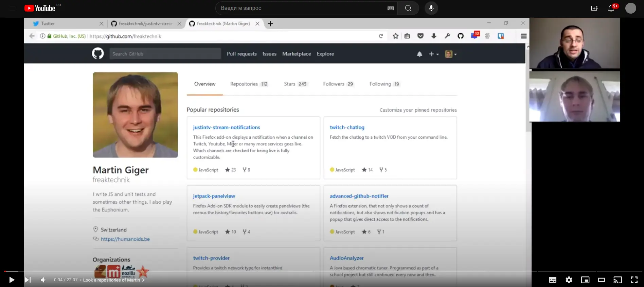Open the https://humanoids.be link
The width and height of the screenshot is (644, 287).
click(125, 239)
